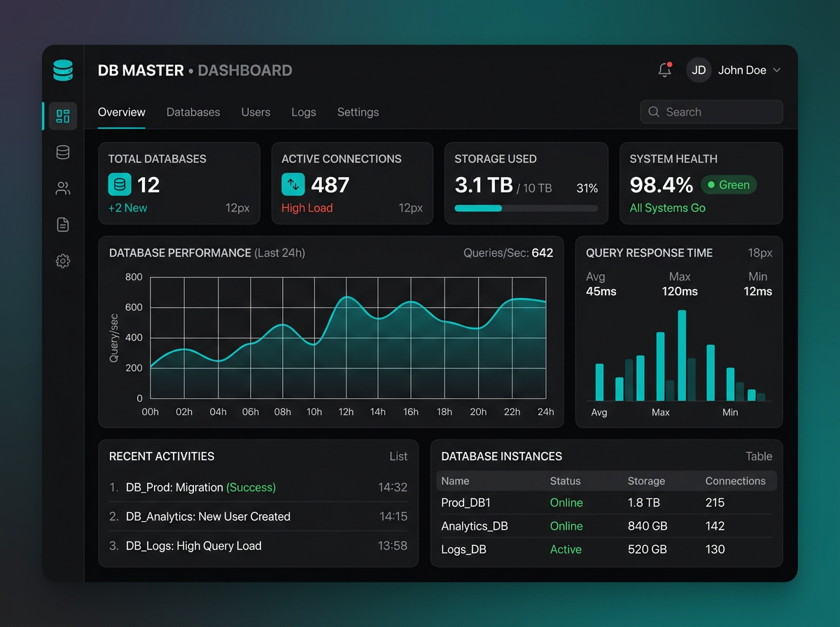This screenshot has height=627, width=840.
Task: Open the databases cylinder icon in sidebar
Action: (63, 153)
